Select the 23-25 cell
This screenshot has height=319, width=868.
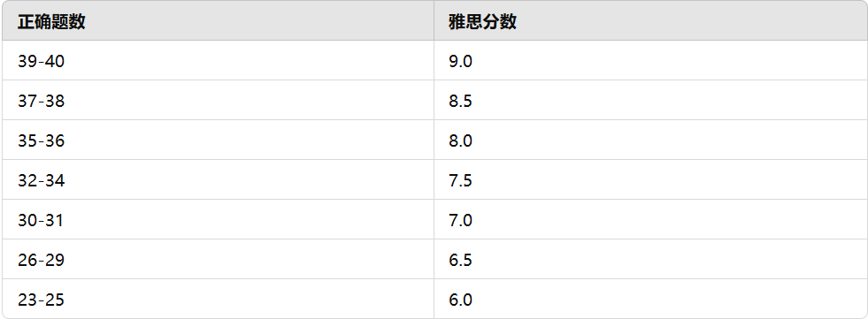click(x=218, y=299)
